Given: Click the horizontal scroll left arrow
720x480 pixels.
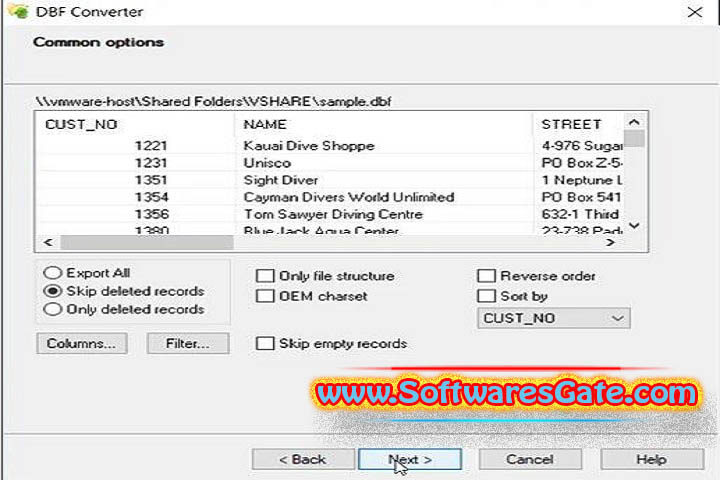Looking at the screenshot, I should click(x=48, y=242).
